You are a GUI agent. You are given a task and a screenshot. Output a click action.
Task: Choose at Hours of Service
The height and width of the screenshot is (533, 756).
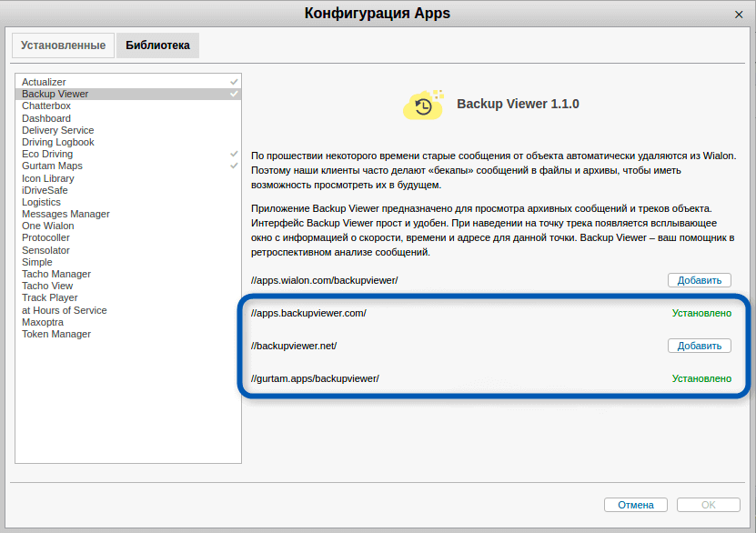coord(128,310)
